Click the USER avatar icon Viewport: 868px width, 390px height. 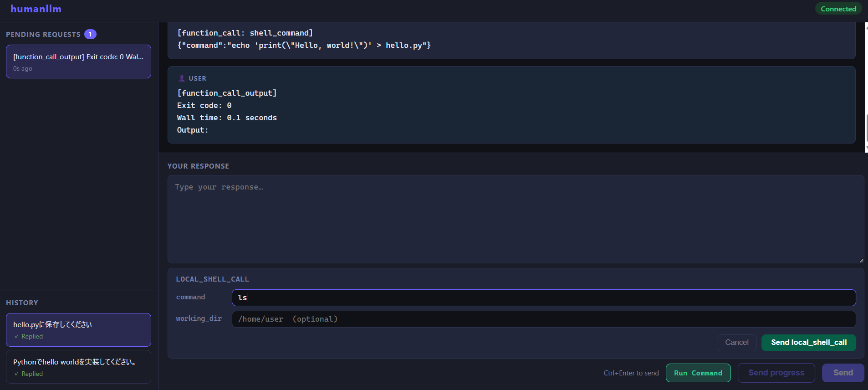[x=182, y=78]
